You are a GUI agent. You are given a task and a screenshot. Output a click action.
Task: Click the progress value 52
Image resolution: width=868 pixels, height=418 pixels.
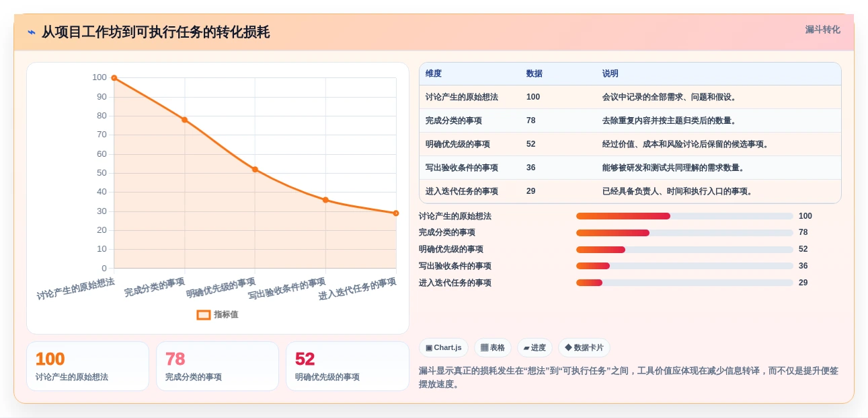tap(803, 249)
